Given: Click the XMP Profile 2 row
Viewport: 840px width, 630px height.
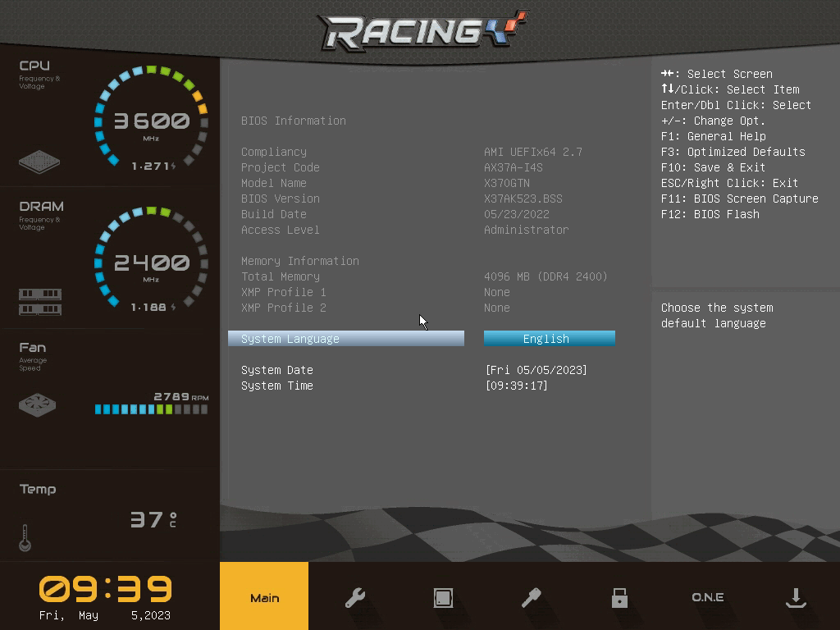Looking at the screenshot, I should pos(375,308).
